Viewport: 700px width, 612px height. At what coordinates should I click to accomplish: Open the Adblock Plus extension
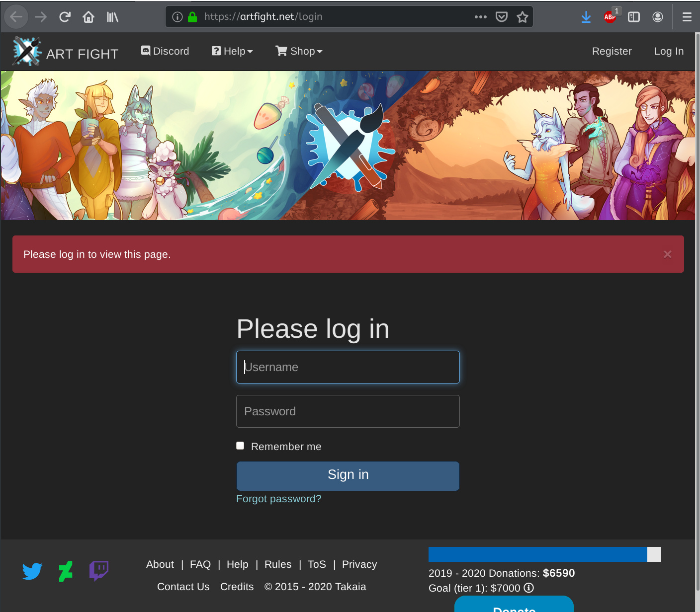(x=611, y=16)
